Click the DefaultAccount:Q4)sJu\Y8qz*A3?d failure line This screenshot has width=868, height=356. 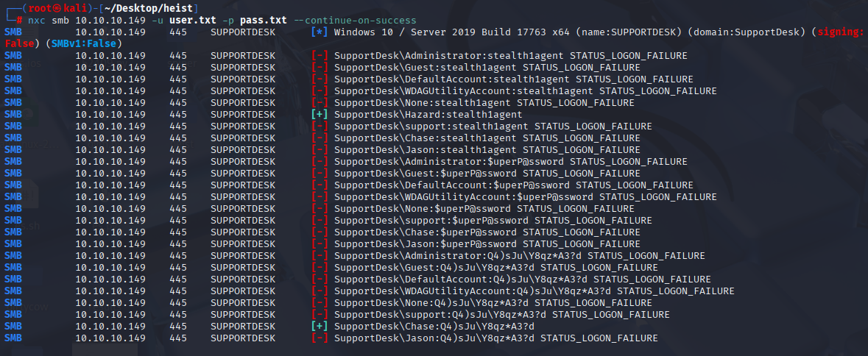[x=522, y=280]
